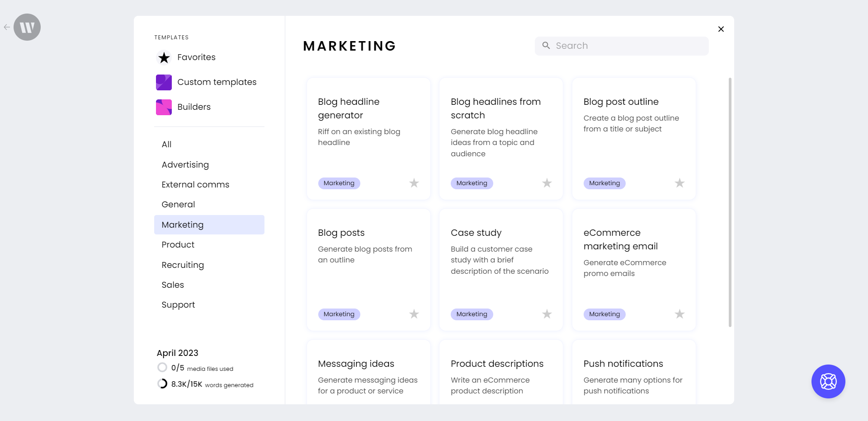Open Blog headlines from scratch template

click(x=501, y=139)
